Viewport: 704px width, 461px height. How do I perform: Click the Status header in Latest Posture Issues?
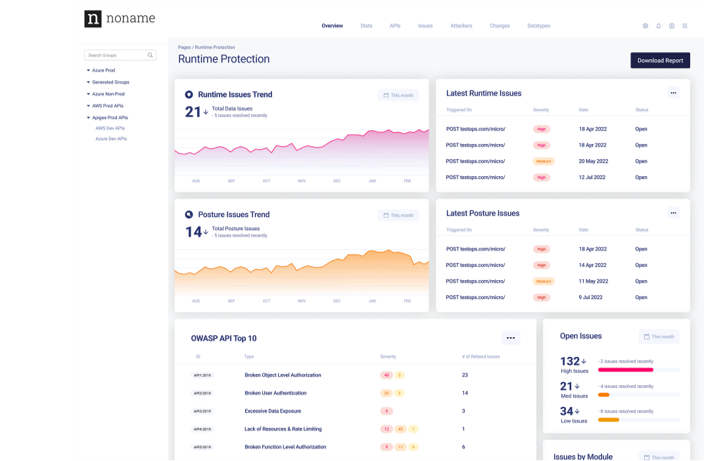[x=642, y=230]
